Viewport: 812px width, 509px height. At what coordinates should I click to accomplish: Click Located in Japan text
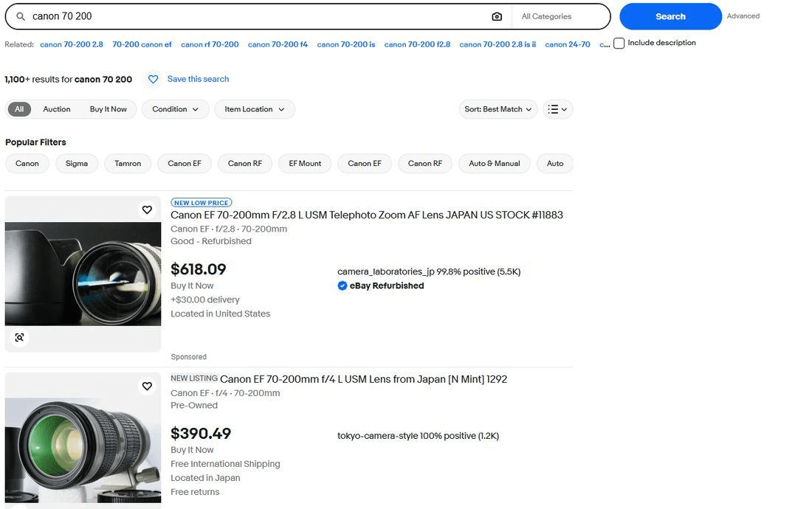(x=205, y=478)
